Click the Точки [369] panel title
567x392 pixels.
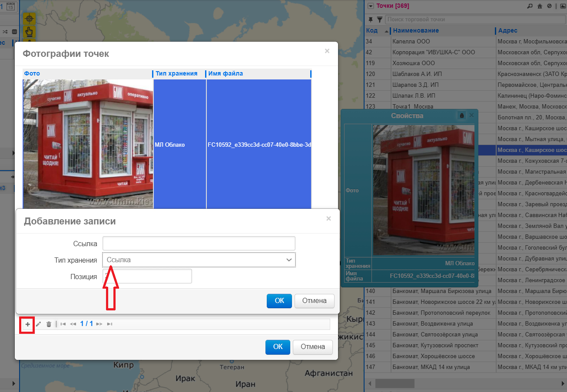point(392,6)
